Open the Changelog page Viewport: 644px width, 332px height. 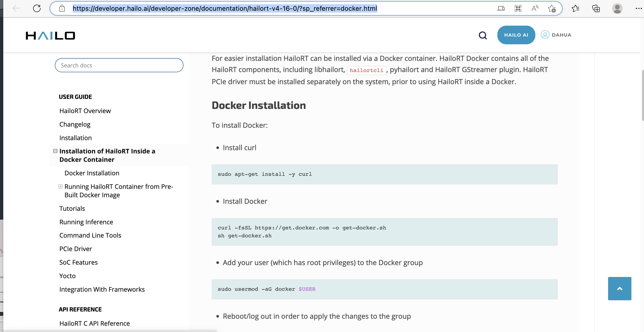(x=75, y=124)
